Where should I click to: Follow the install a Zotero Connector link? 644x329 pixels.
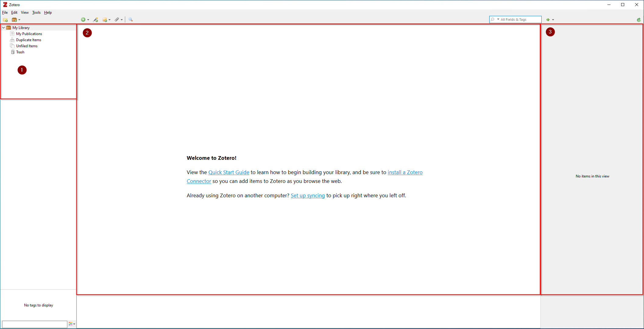(405, 172)
